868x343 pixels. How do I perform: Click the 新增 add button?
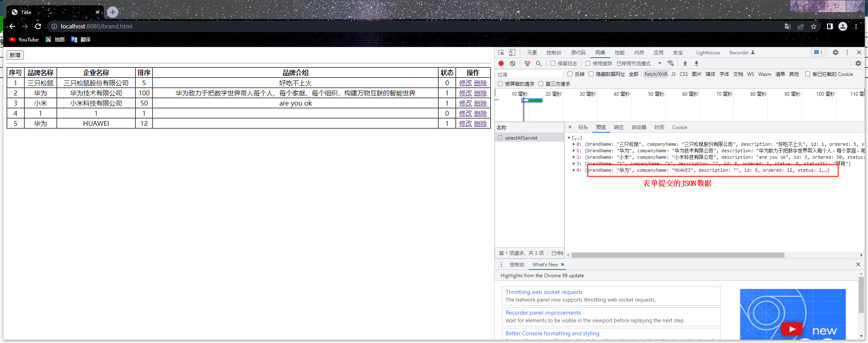(x=15, y=55)
